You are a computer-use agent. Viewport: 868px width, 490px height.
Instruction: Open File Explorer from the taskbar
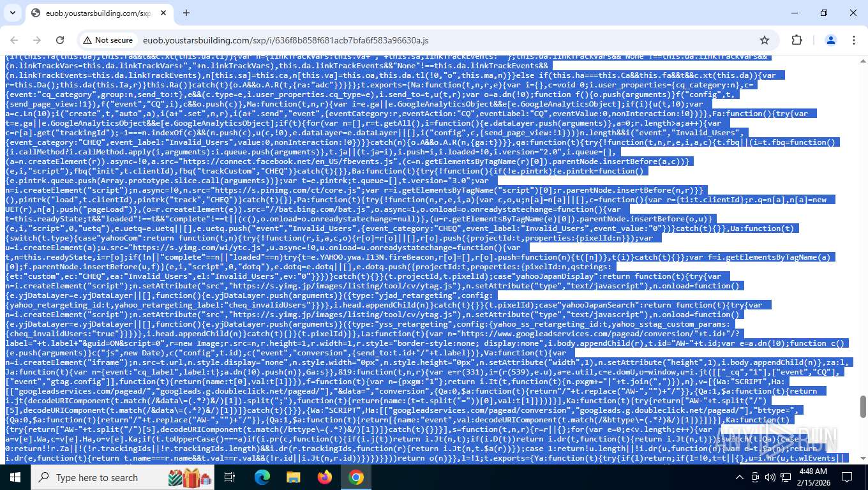[x=293, y=477]
